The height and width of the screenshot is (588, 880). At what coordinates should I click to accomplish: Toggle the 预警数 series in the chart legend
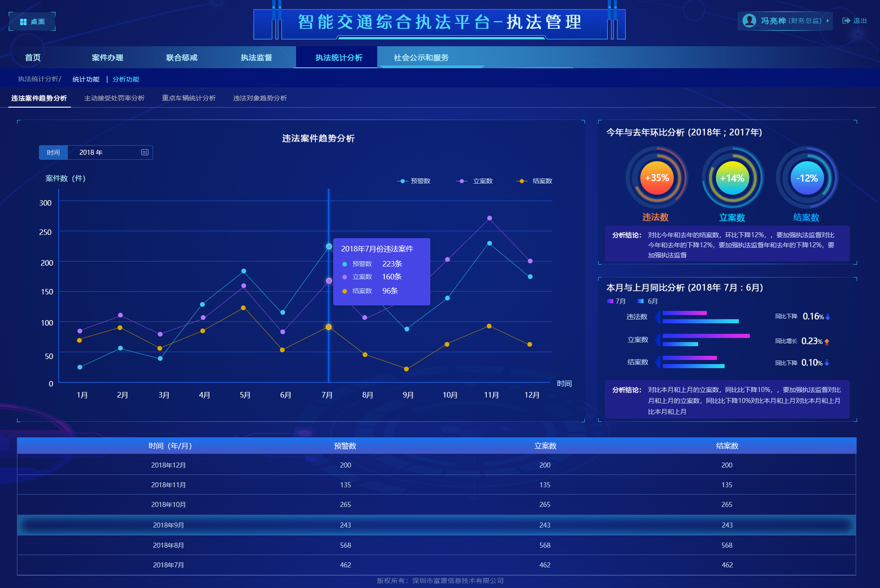click(414, 180)
